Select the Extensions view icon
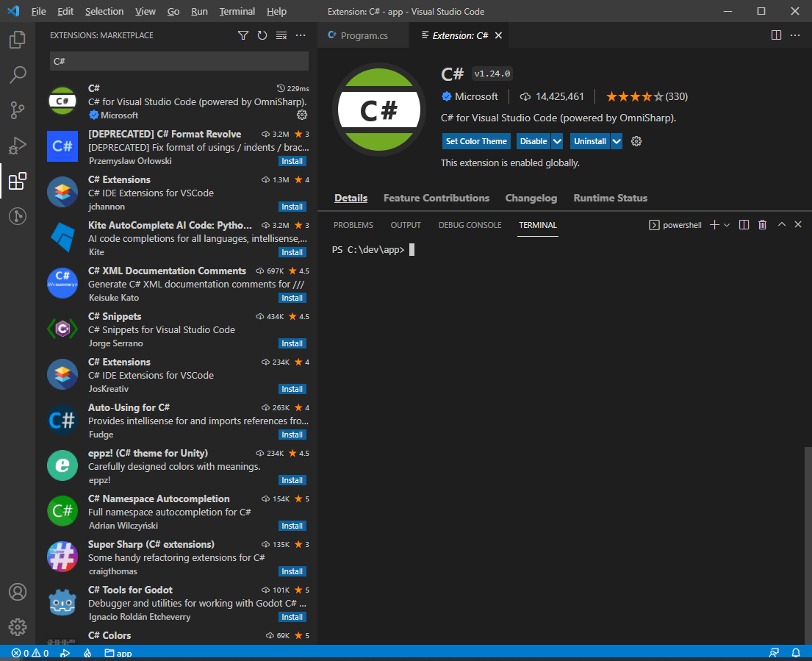This screenshot has height=661, width=812. pyautogui.click(x=18, y=181)
